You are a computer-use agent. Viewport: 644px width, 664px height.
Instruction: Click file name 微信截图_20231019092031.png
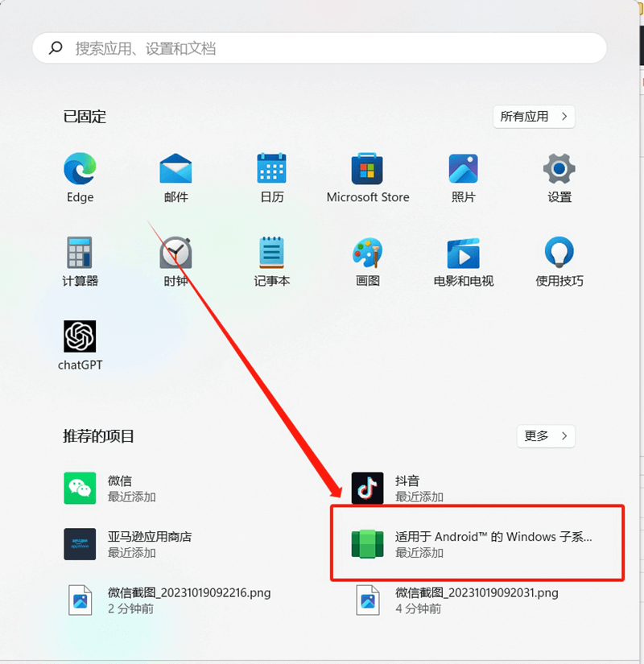pos(477,593)
